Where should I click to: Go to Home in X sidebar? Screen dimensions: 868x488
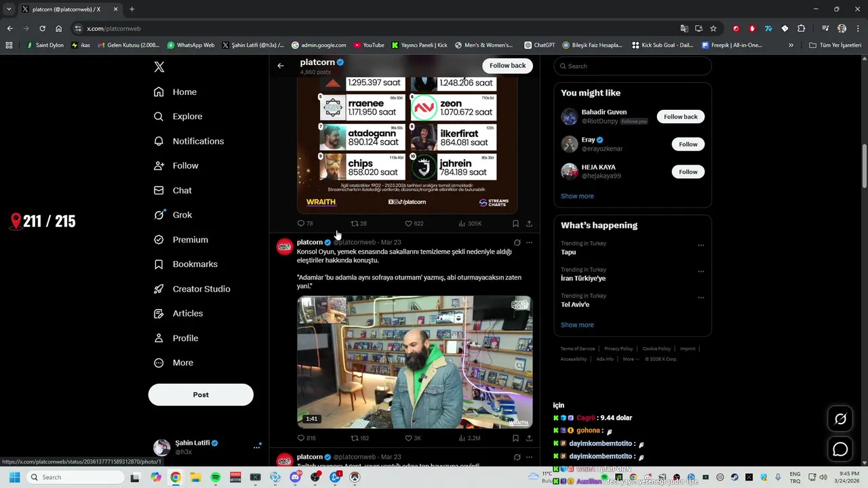pyautogui.click(x=176, y=92)
